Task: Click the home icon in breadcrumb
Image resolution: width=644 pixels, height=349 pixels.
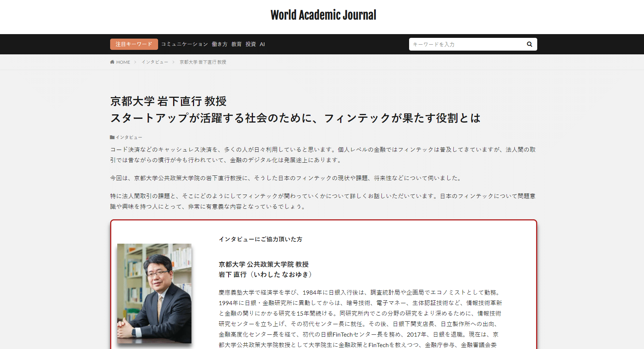Action: pos(112,62)
